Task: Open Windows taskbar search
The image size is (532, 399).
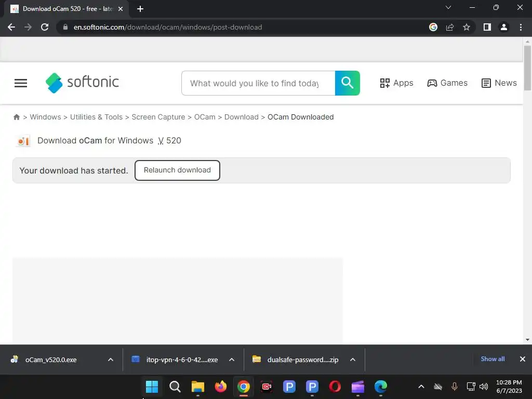Action: (x=175, y=387)
